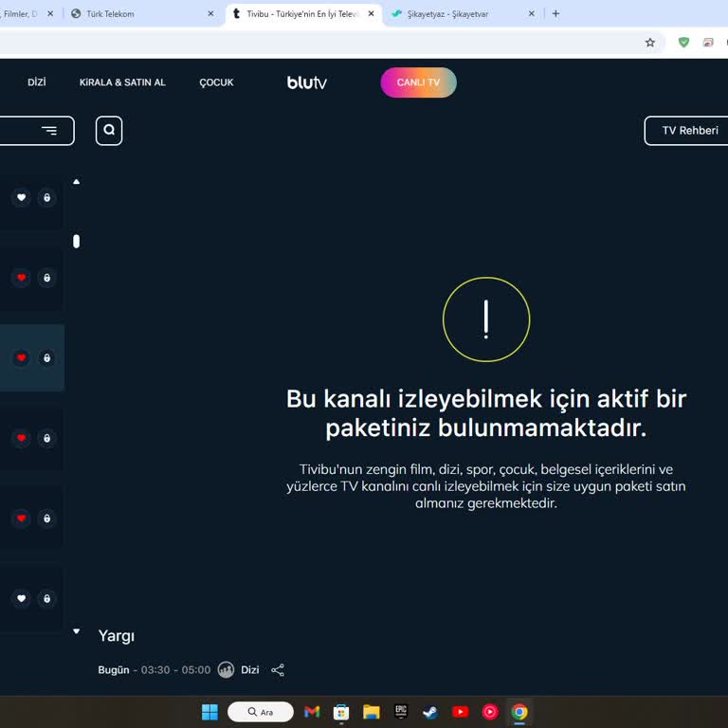Viewport: 728px width, 728px height.
Task: Click the lock icon in the highlighted channel row
Action: point(46,358)
